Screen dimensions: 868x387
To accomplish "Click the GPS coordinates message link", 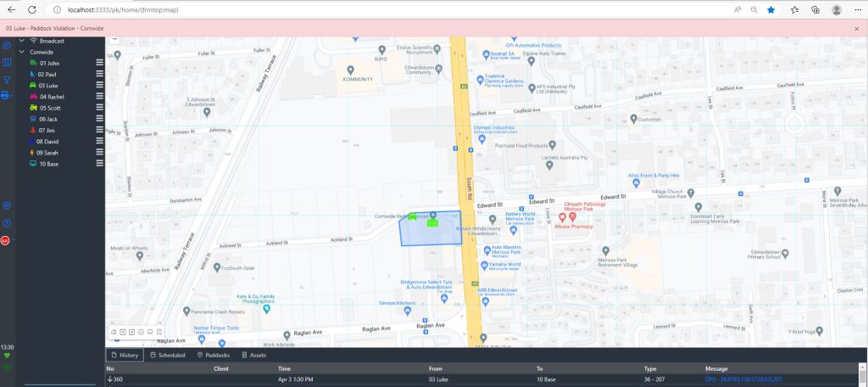I will tap(743, 379).
